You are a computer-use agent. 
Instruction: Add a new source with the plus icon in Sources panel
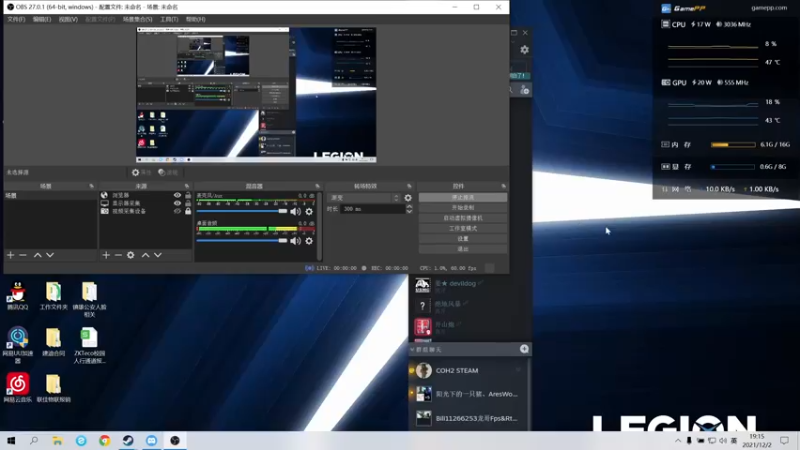[106, 255]
